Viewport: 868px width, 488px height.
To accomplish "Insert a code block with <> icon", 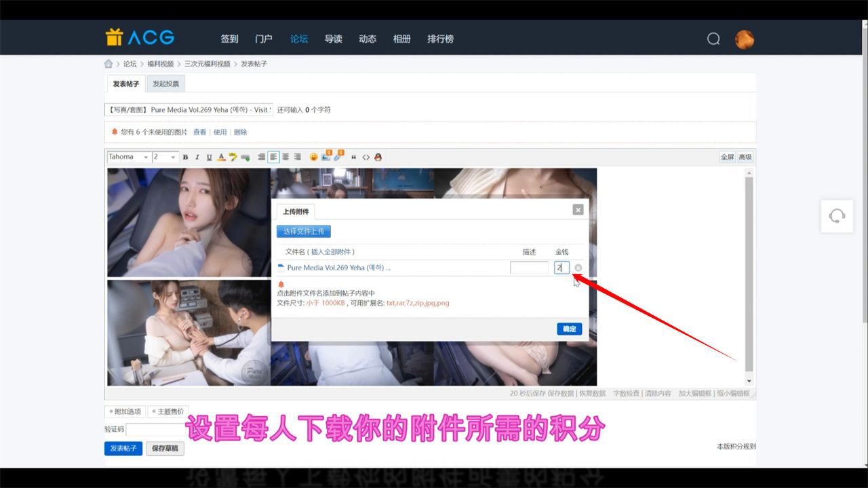I will [x=366, y=157].
